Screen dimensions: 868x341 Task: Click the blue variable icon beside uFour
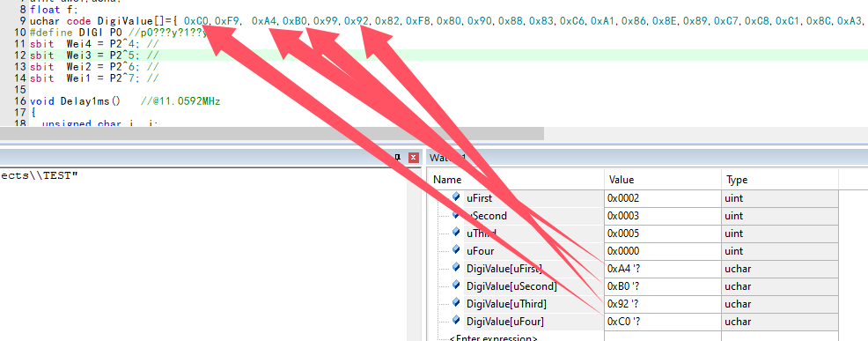456,250
